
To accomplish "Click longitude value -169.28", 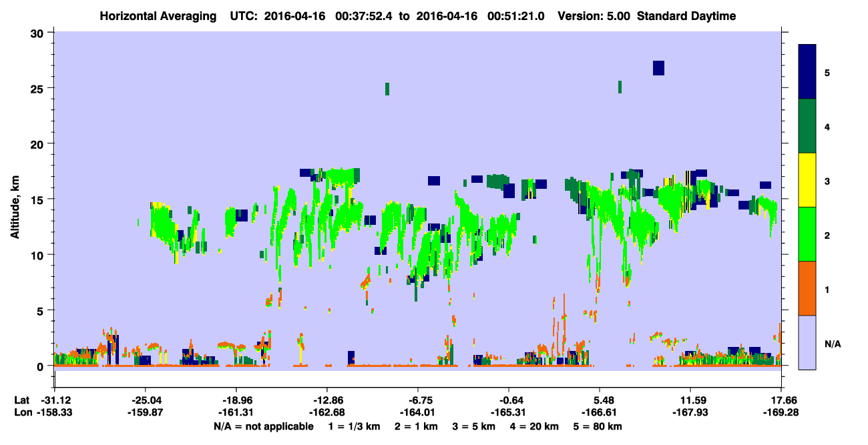I will (x=781, y=413).
